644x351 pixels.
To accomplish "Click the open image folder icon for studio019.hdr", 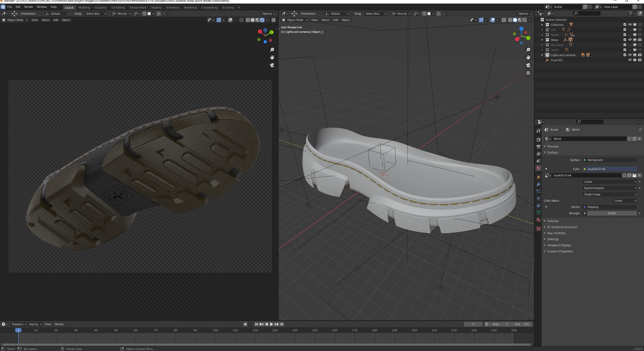I will (634, 175).
